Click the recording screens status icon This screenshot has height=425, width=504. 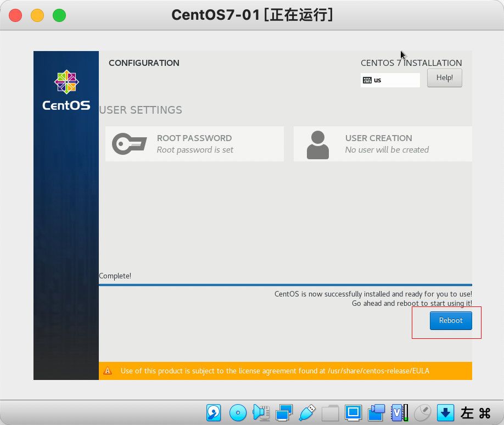pos(377,412)
